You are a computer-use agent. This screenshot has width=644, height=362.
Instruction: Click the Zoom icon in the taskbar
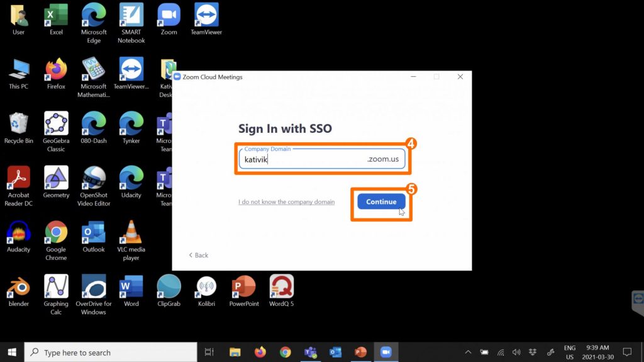pyautogui.click(x=386, y=352)
